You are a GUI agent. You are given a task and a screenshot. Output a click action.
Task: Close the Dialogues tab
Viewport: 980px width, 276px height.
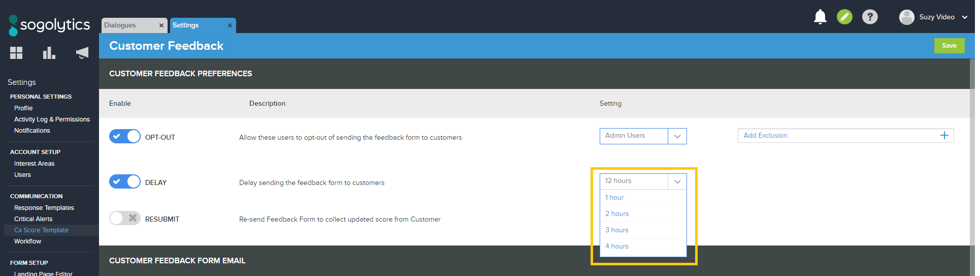pos(161,25)
